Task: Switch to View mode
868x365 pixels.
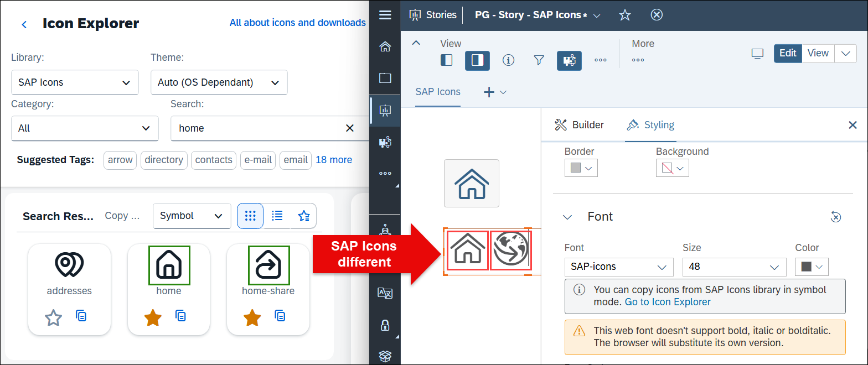Action: tap(818, 53)
